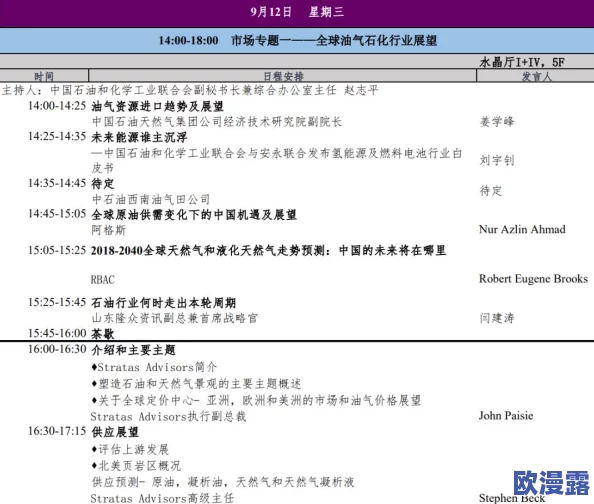The height and width of the screenshot is (504, 594).
Task: Click speaker name '闫建涛'
Action: [x=497, y=318]
